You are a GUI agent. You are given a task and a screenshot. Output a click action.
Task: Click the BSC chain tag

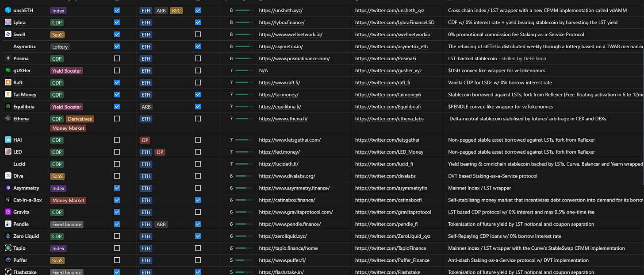coord(176,10)
